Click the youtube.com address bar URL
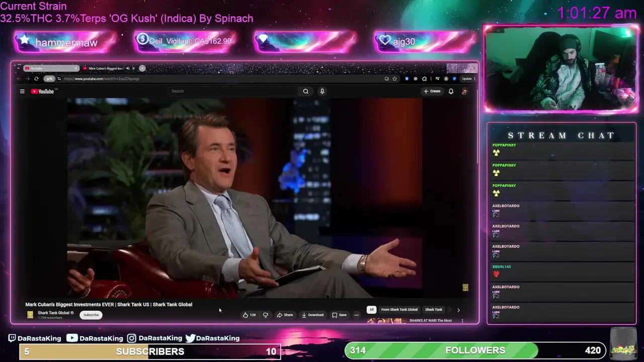 point(102,78)
